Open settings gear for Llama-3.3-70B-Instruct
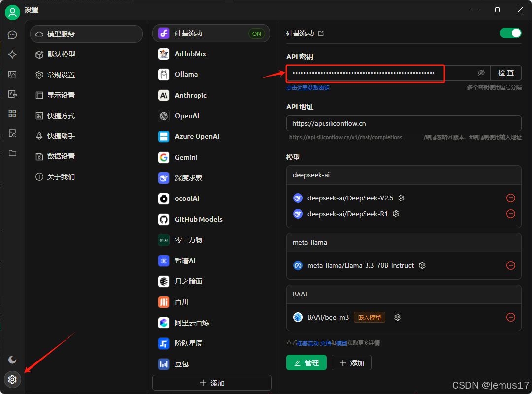The height and width of the screenshot is (394, 532). [x=422, y=265]
